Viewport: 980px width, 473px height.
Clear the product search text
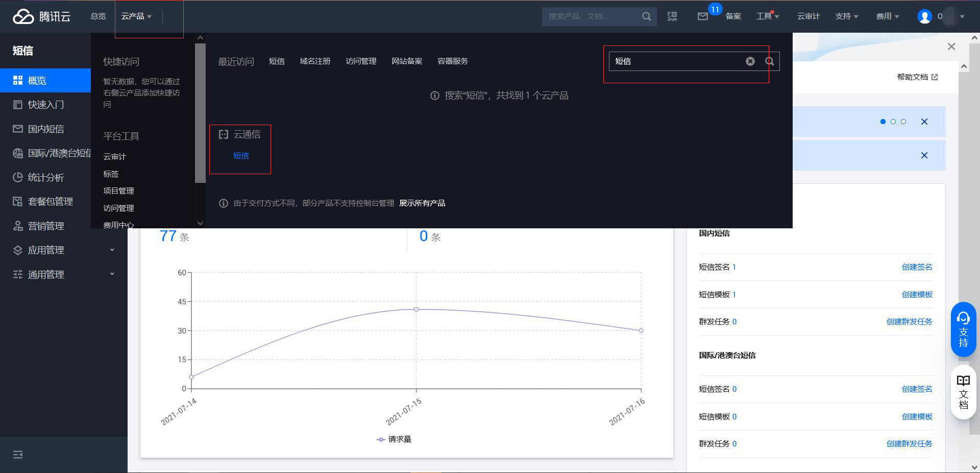pos(750,61)
